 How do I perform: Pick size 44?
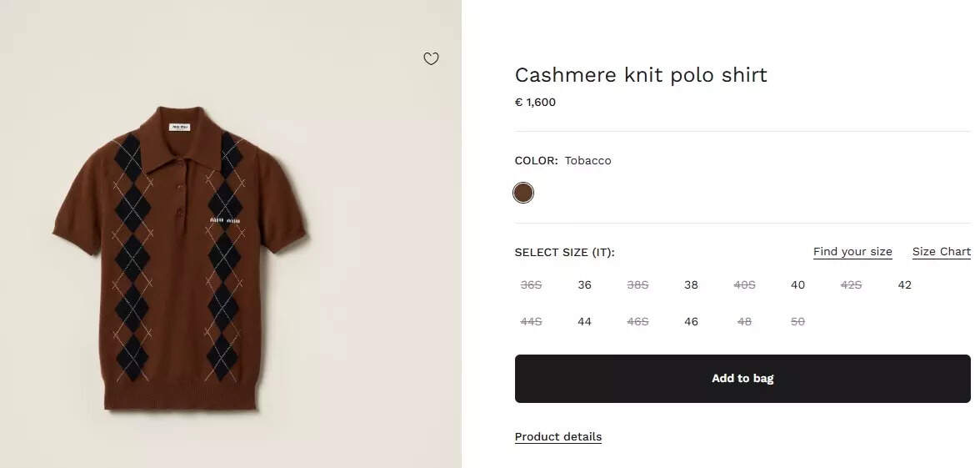(x=584, y=322)
